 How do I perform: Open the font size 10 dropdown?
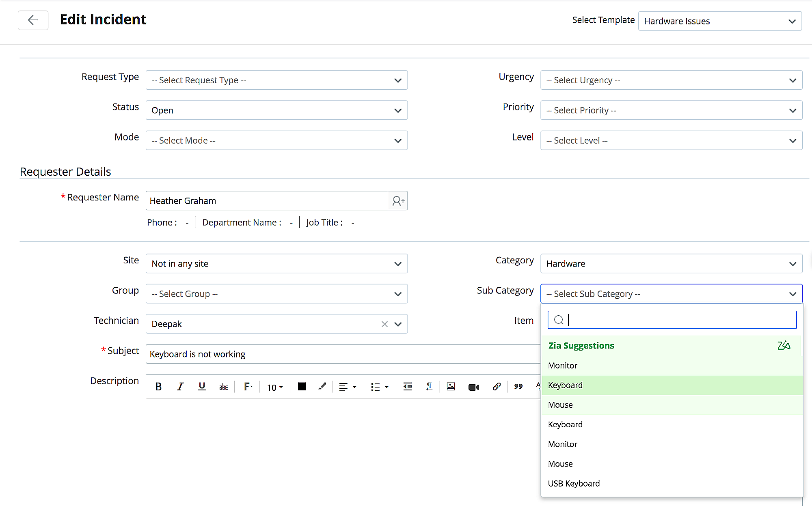click(x=275, y=388)
